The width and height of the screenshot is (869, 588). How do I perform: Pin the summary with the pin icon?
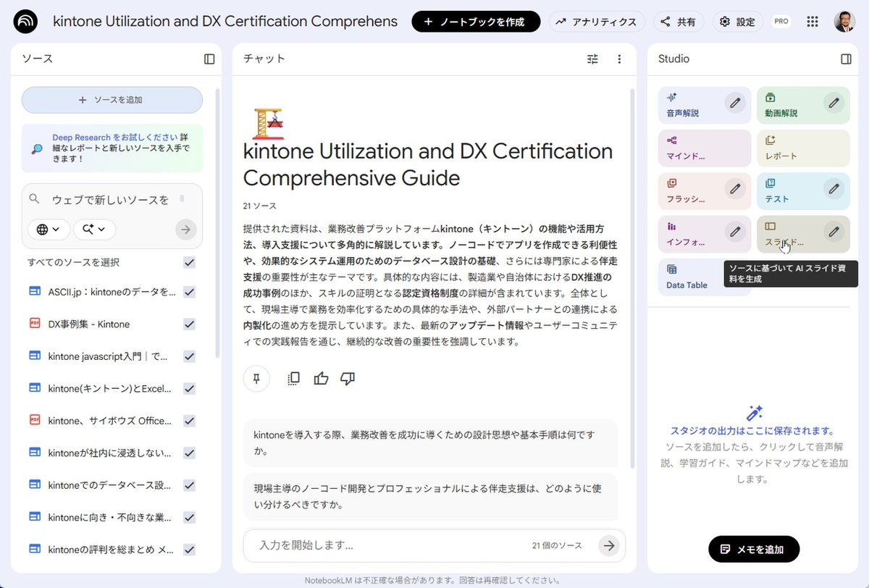256,379
